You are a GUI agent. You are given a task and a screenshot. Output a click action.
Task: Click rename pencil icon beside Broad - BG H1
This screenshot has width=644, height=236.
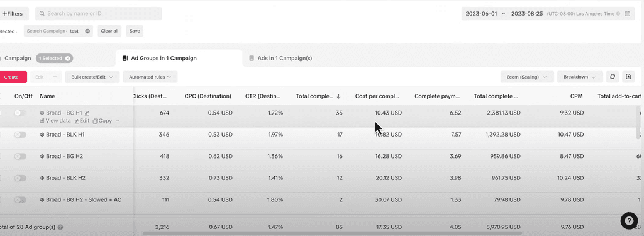tap(87, 113)
